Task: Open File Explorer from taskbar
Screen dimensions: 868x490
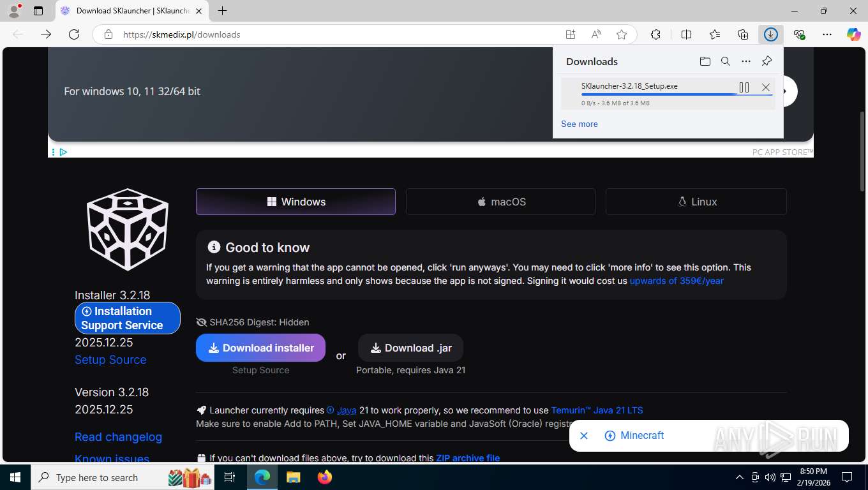Action: coord(293,477)
